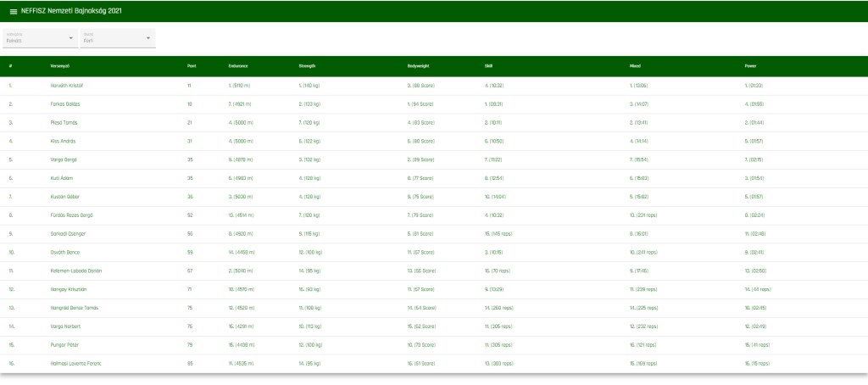The image size is (868, 385).
Task: Select the Mixed column header
Action: click(635, 65)
